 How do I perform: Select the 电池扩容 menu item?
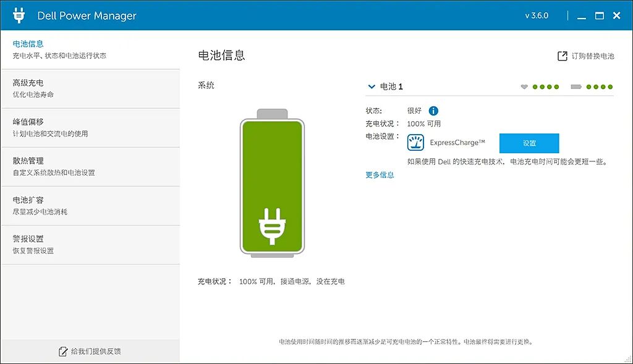[x=90, y=206]
